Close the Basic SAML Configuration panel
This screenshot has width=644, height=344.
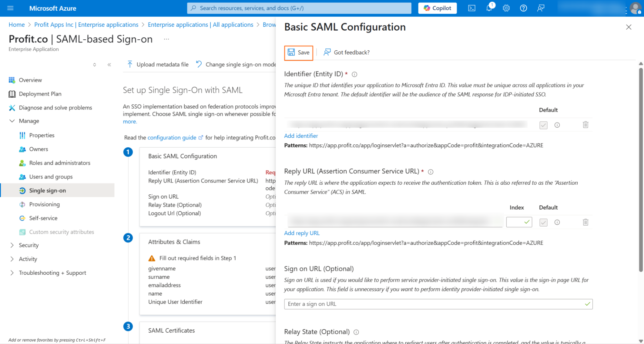click(629, 27)
